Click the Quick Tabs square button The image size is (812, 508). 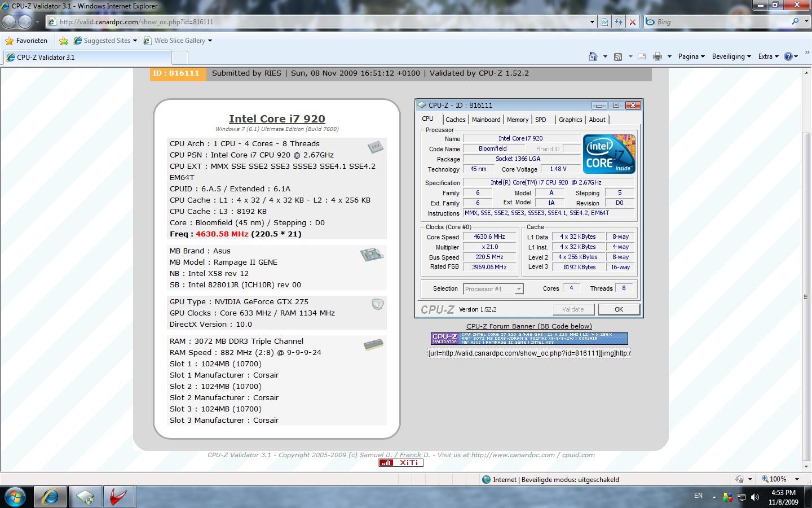179,58
